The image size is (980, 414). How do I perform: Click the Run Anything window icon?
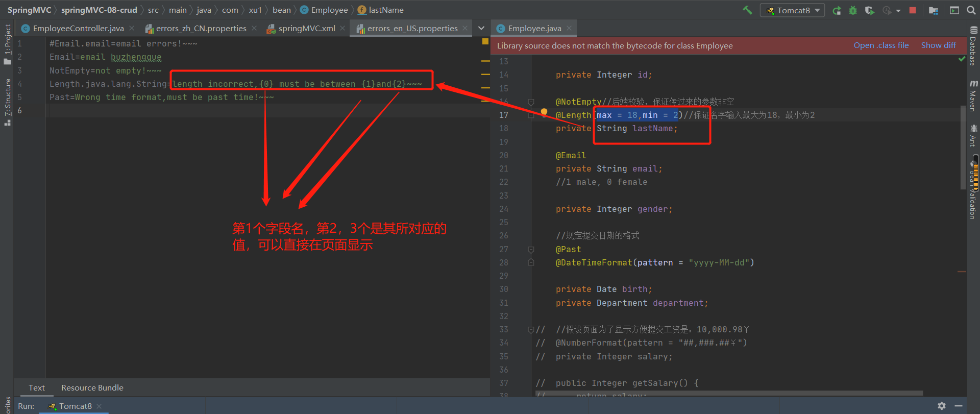click(954, 10)
